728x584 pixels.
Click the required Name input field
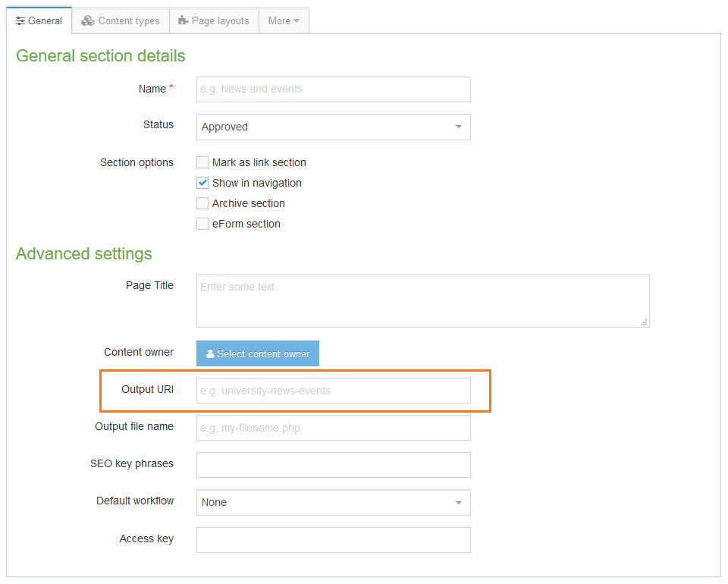[x=333, y=89]
